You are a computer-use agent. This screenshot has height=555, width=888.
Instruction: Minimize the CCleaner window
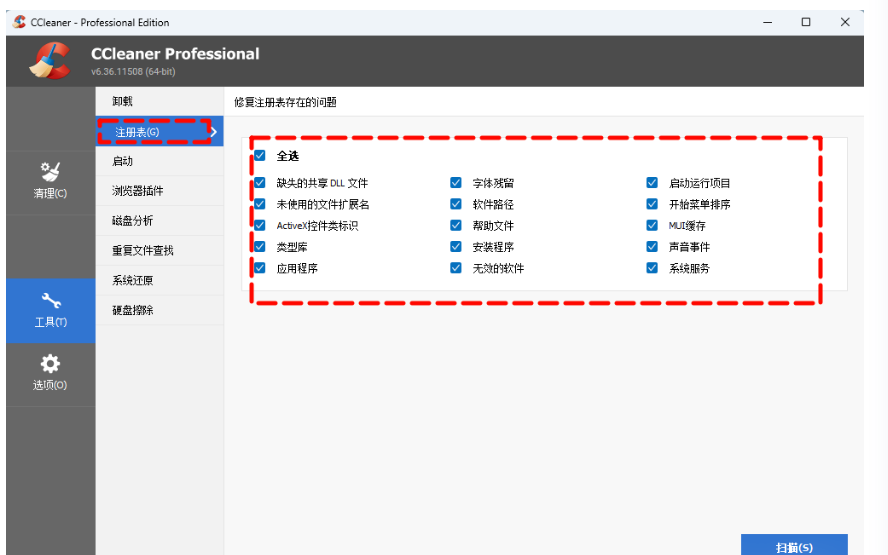(767, 22)
